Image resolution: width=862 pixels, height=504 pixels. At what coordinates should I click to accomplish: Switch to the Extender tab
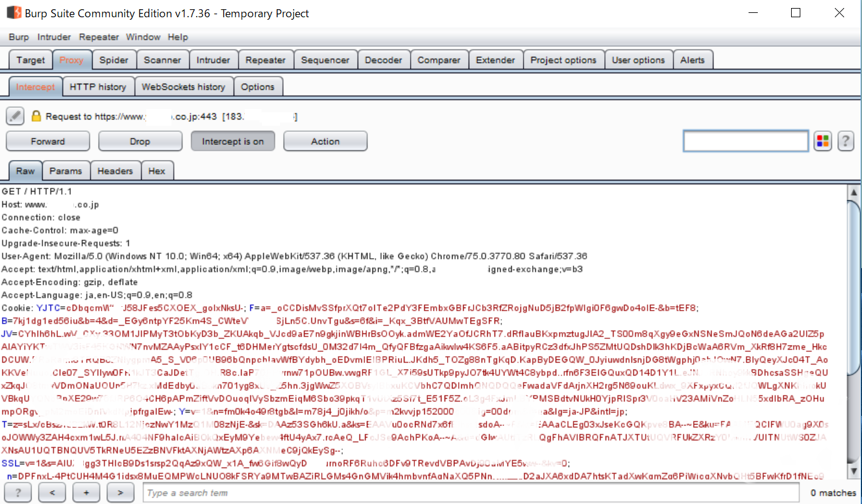pyautogui.click(x=496, y=60)
